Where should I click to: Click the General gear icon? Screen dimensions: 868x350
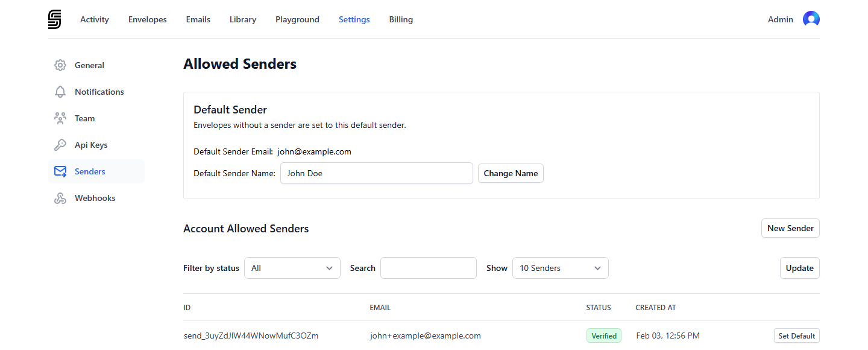60,65
